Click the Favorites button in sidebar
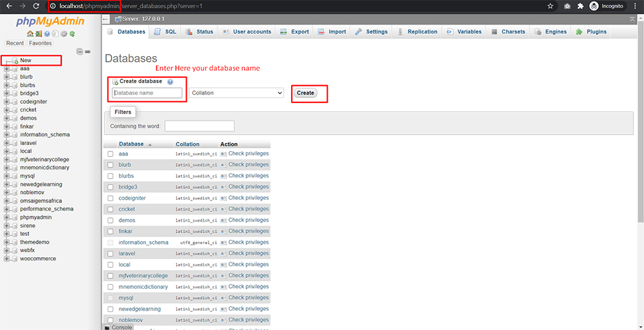This screenshot has height=330, width=644. [x=40, y=43]
